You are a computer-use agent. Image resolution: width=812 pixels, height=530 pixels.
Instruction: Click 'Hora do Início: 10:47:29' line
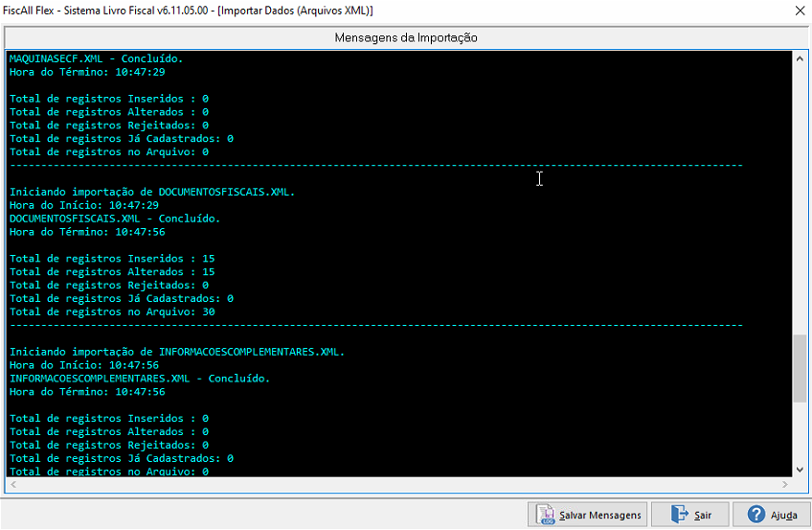pos(84,205)
